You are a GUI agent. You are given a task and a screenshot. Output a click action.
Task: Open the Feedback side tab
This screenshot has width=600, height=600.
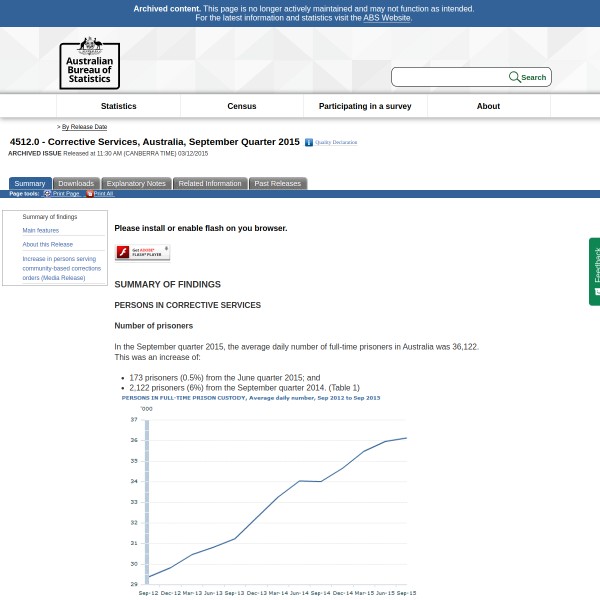595,270
